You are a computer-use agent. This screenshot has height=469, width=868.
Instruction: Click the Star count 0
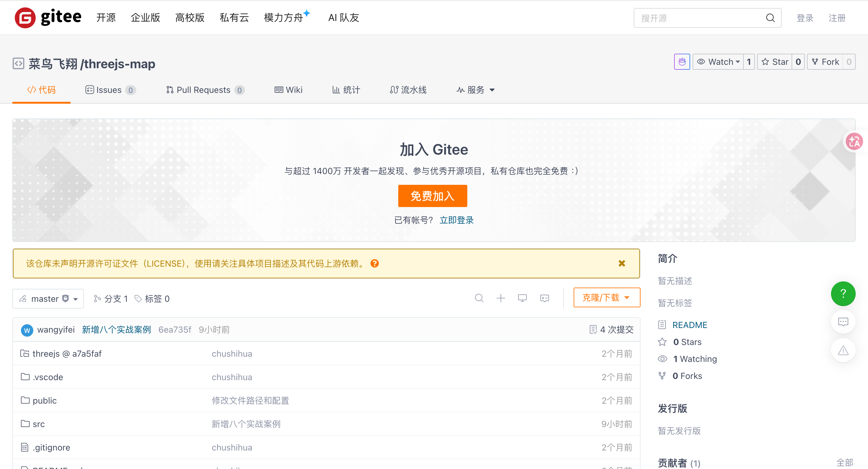(798, 62)
